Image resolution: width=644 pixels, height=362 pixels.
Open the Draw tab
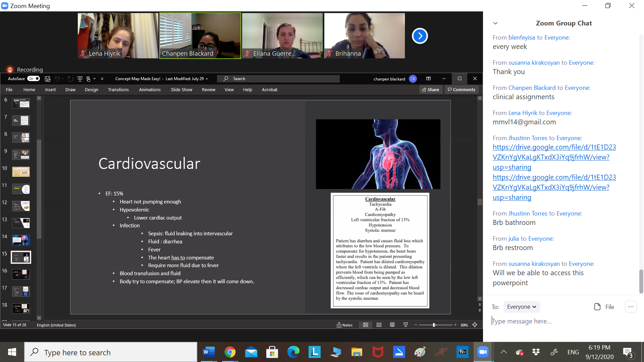(x=70, y=89)
